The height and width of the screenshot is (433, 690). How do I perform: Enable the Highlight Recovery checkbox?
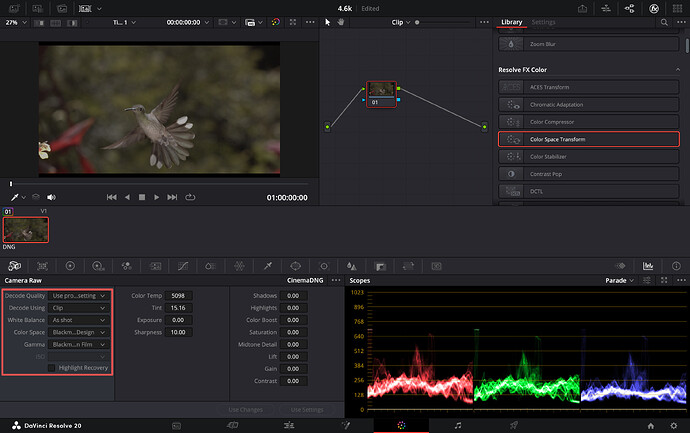pos(51,367)
